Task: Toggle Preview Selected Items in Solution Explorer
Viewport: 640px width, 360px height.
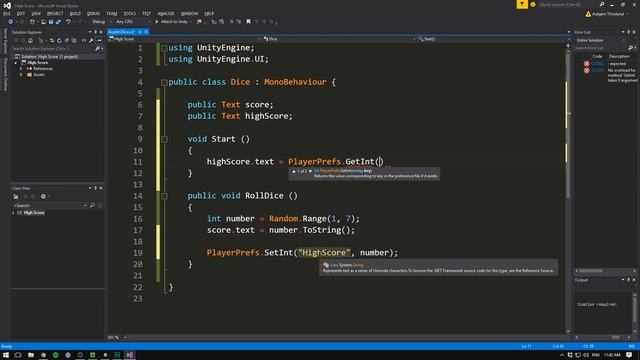Action: [x=99, y=40]
